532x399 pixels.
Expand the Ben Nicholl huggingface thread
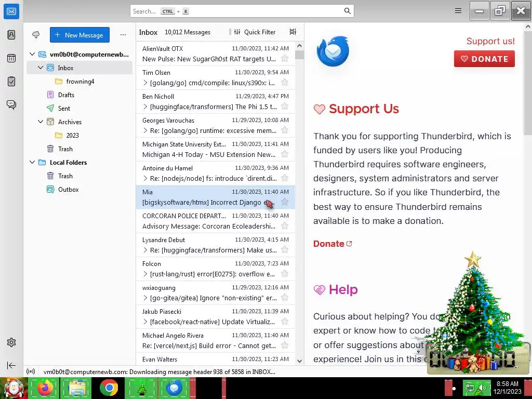click(x=145, y=107)
